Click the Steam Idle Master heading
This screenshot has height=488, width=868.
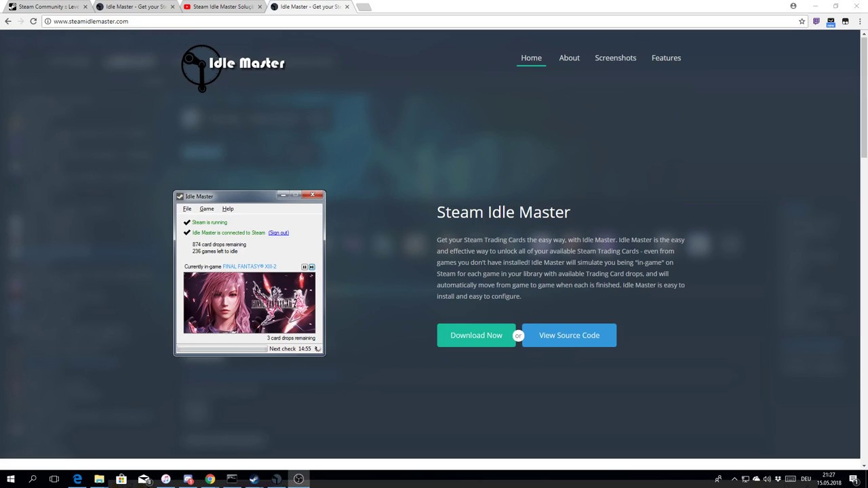click(x=503, y=212)
